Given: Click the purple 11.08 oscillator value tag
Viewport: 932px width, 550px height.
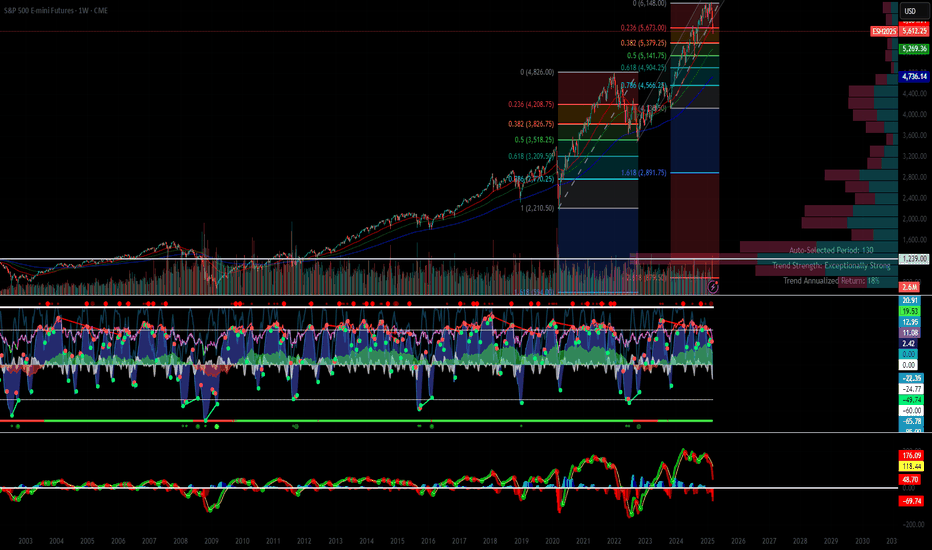Looking at the screenshot, I should (910, 333).
